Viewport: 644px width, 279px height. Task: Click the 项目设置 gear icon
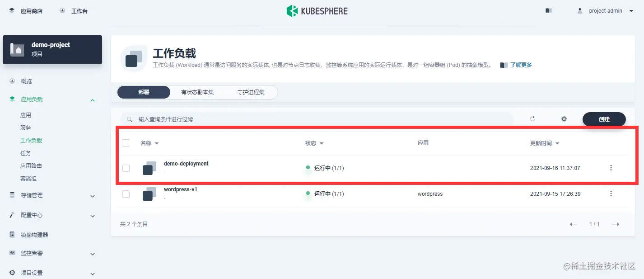12,273
